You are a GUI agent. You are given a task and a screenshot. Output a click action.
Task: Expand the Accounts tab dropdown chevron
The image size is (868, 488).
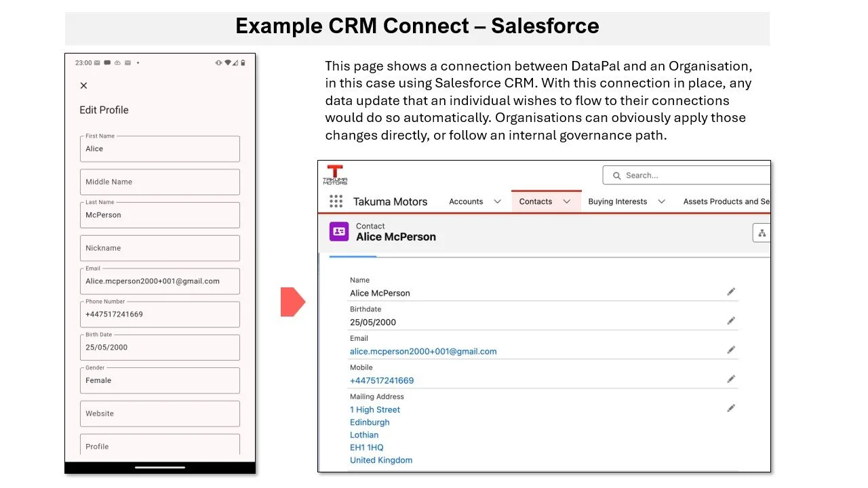coord(497,201)
